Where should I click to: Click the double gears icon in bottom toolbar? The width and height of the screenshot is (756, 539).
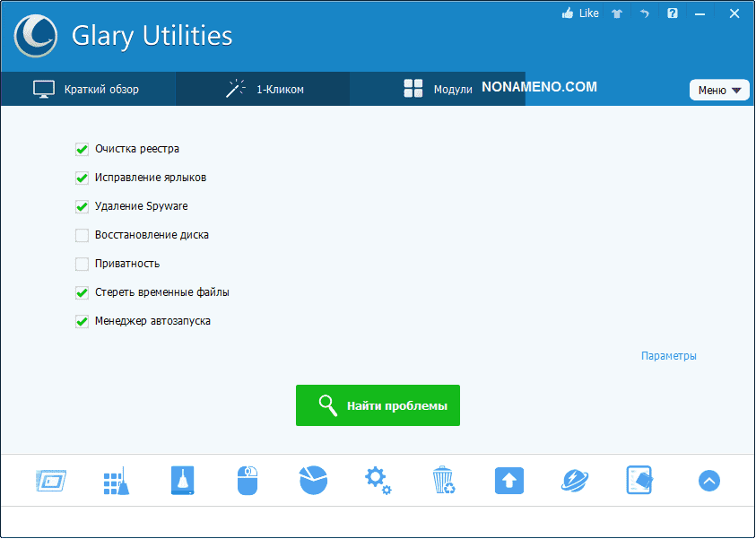click(x=378, y=481)
